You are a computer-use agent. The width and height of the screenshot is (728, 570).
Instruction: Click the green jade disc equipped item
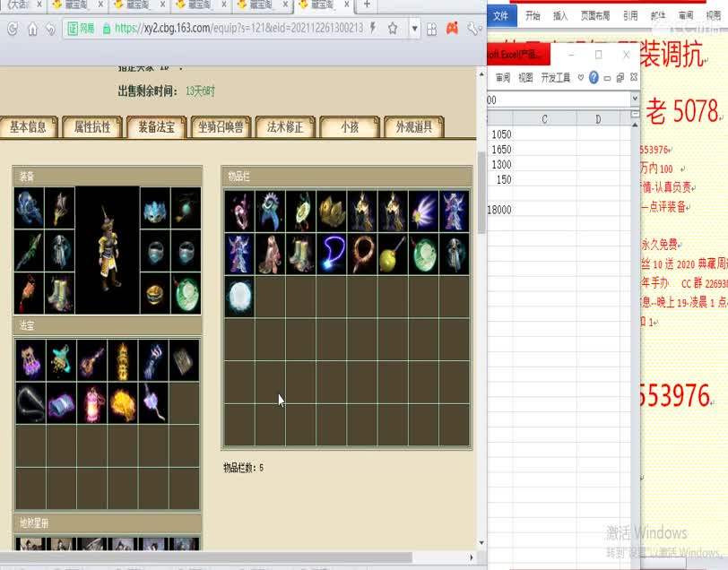coord(186,294)
